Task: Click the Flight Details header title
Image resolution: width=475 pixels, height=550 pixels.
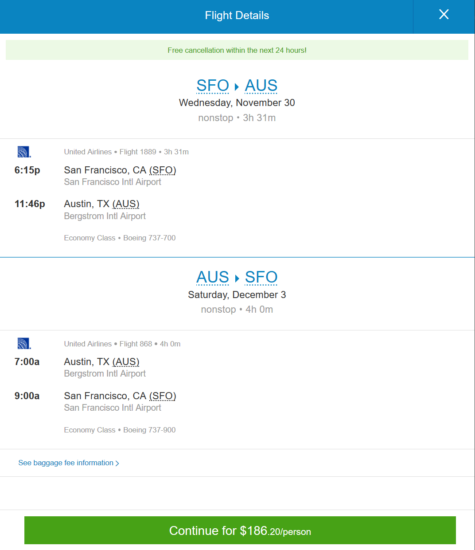Action: pyautogui.click(x=237, y=15)
